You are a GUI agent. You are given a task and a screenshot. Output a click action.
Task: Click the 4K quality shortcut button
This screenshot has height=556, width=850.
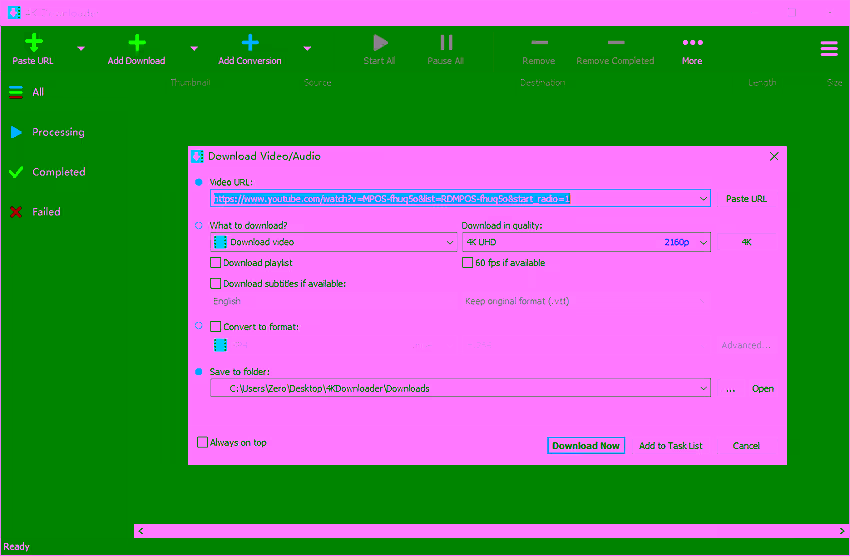click(x=746, y=242)
